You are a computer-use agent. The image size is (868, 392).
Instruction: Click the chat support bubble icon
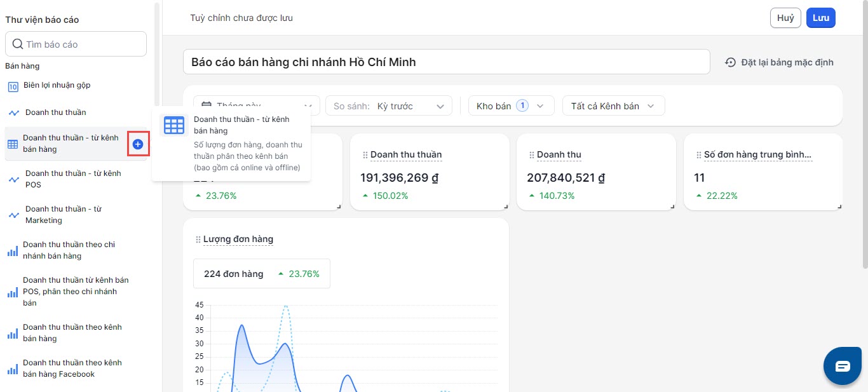coord(842,366)
